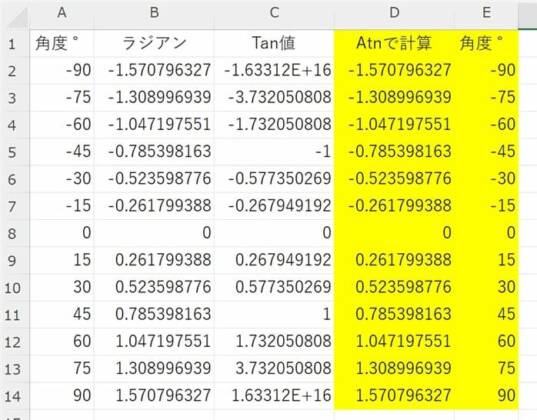Select row 14 header

coord(12,396)
